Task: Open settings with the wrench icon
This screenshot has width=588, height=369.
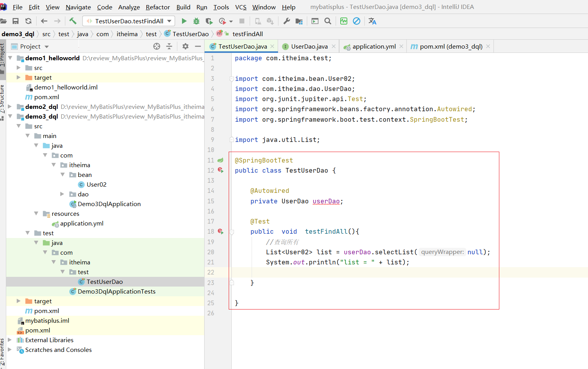Action: [287, 21]
